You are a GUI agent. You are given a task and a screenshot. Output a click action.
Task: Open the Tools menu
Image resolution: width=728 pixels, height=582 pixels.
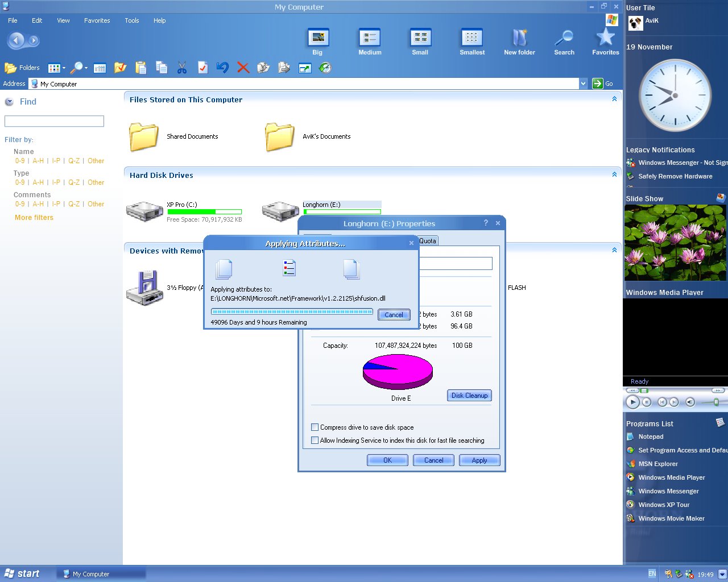coord(132,20)
